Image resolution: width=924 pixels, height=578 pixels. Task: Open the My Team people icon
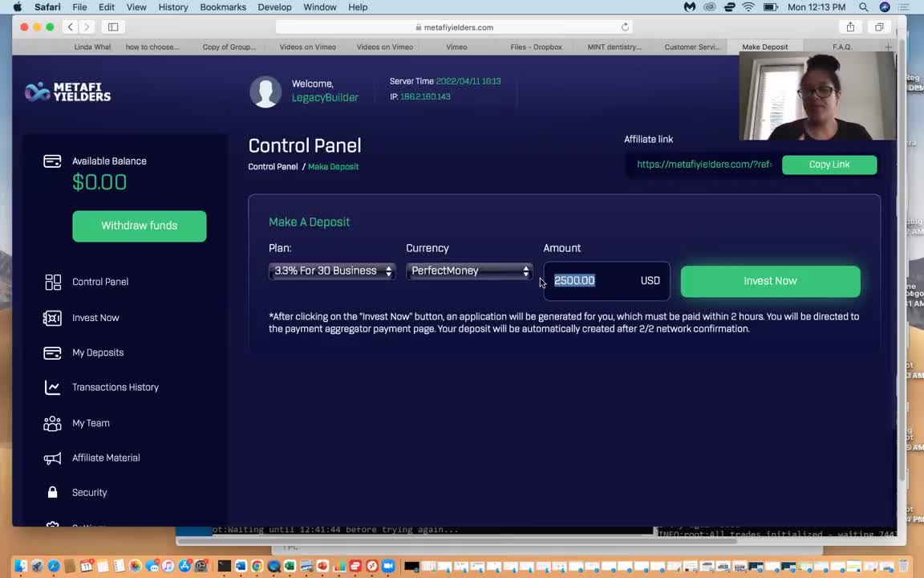(52, 423)
